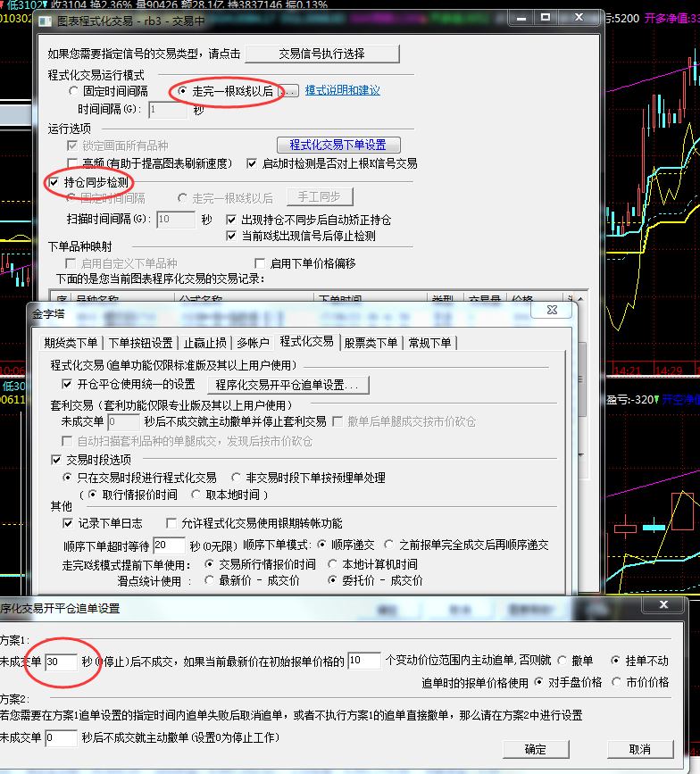Screen dimensions: 700x774
Task: Click the ... button beside 走完一根K线以后
Action: pos(289,91)
